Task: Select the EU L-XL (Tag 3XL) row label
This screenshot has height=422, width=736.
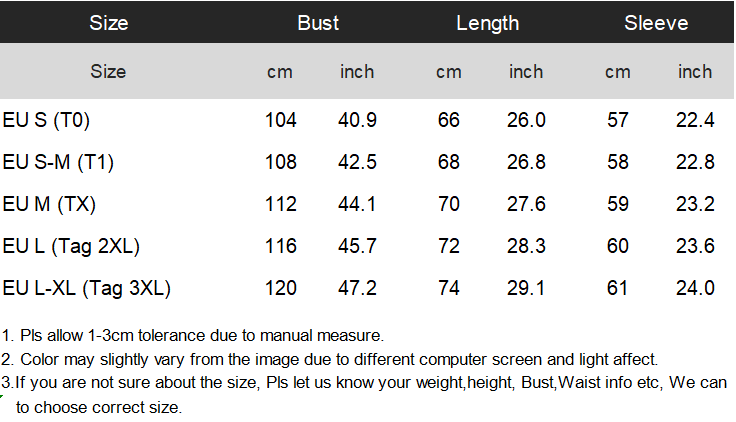Action: 87,288
